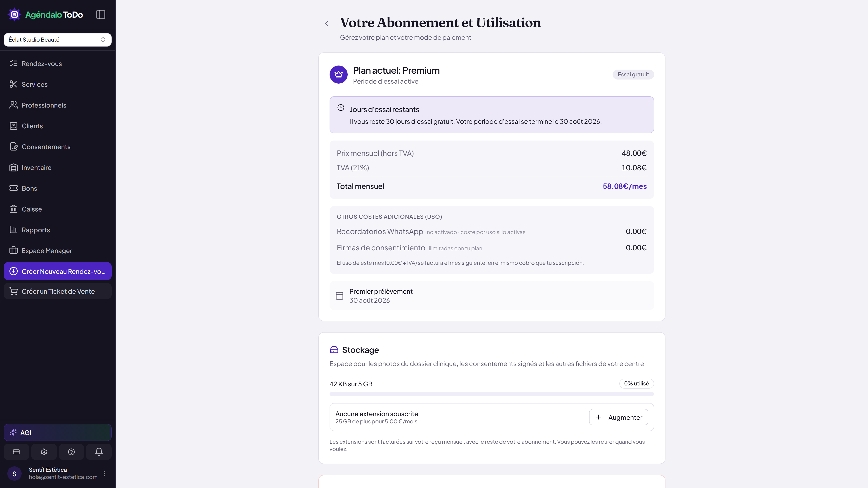Expand the Éclat Studio Beauté selector
Screen dimensions: 868x488
[58, 39]
